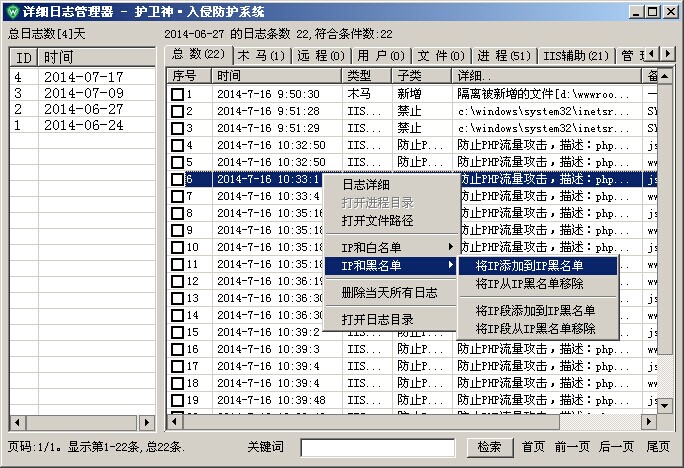This screenshot has width=684, height=468.
Task: Select 删除当天所有日志 in context menu
Action: click(x=390, y=293)
